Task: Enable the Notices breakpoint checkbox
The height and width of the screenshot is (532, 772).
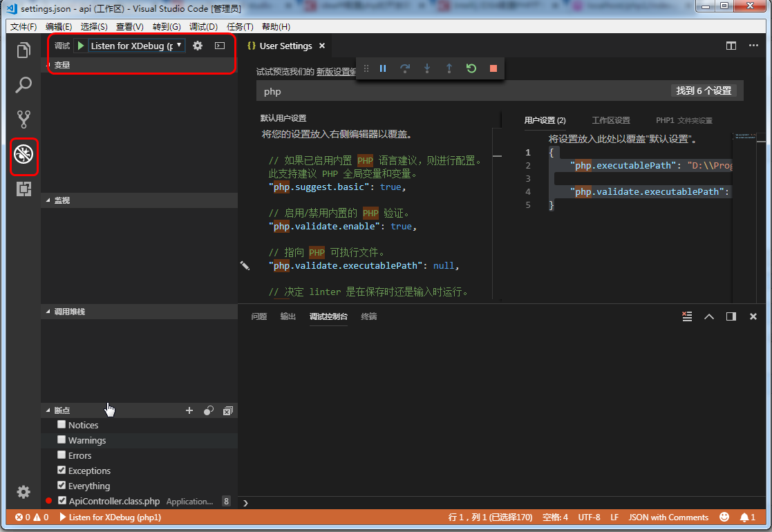Action: [62, 424]
